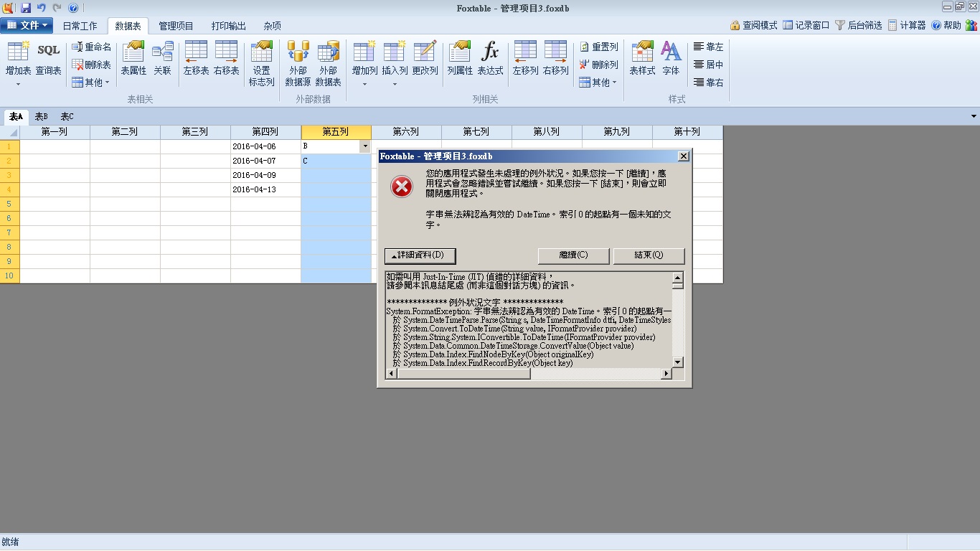The width and height of the screenshot is (980, 551).
Task: Move table right with 右移表
Action: coord(226,59)
